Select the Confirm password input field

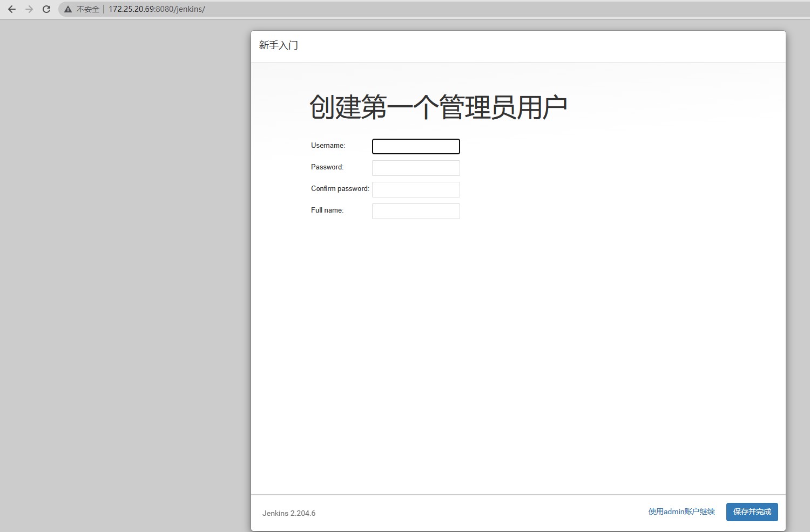(416, 189)
